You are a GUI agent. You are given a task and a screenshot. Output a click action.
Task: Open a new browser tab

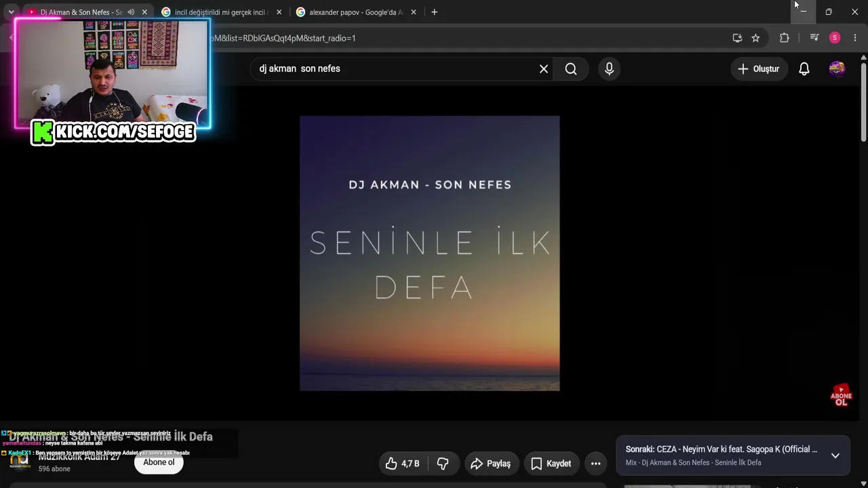pyautogui.click(x=434, y=12)
